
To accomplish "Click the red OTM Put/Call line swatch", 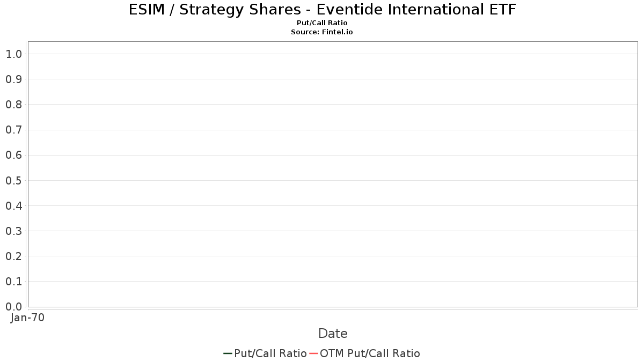I will pyautogui.click(x=313, y=353).
